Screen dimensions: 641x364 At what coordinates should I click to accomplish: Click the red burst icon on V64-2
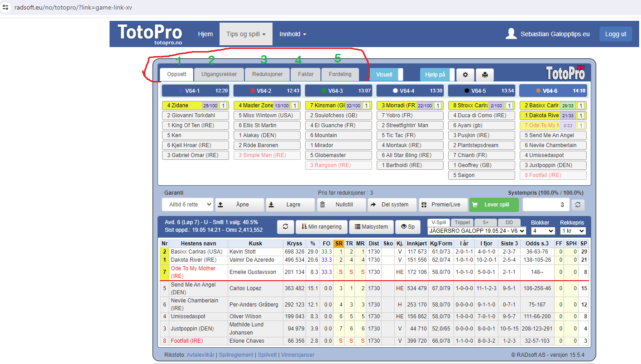[252, 91]
